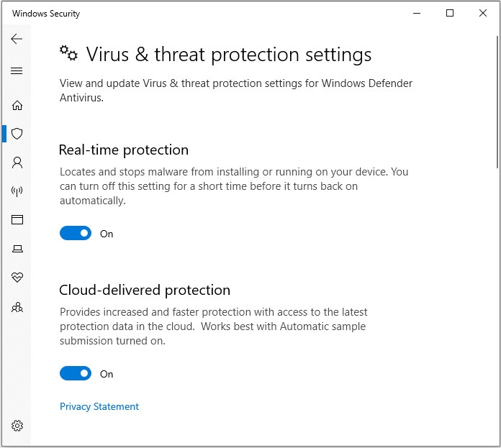The image size is (501, 448).
Task: Click the vertical scrollbar thumb
Action: (x=498, y=101)
